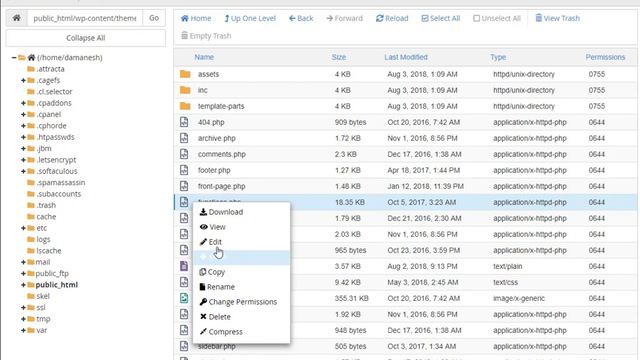Open View Trash

557,18
